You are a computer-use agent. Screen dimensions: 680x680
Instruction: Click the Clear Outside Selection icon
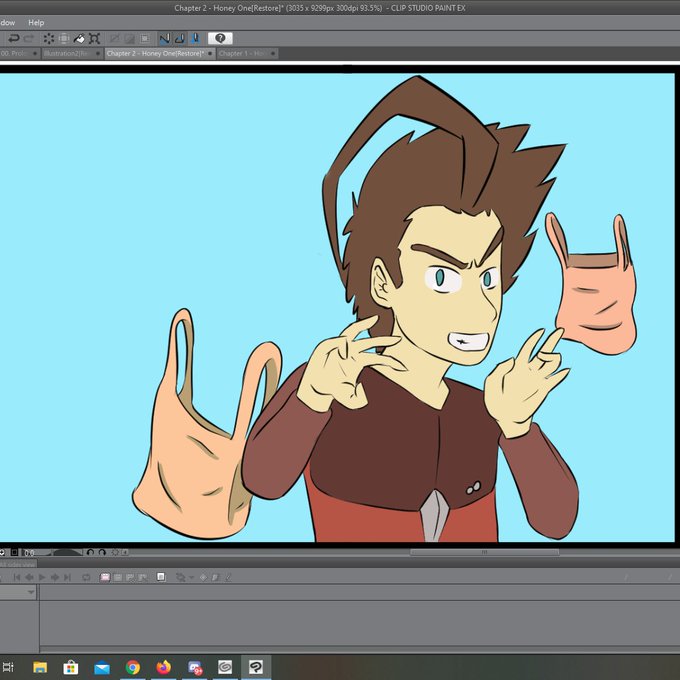(x=64, y=39)
